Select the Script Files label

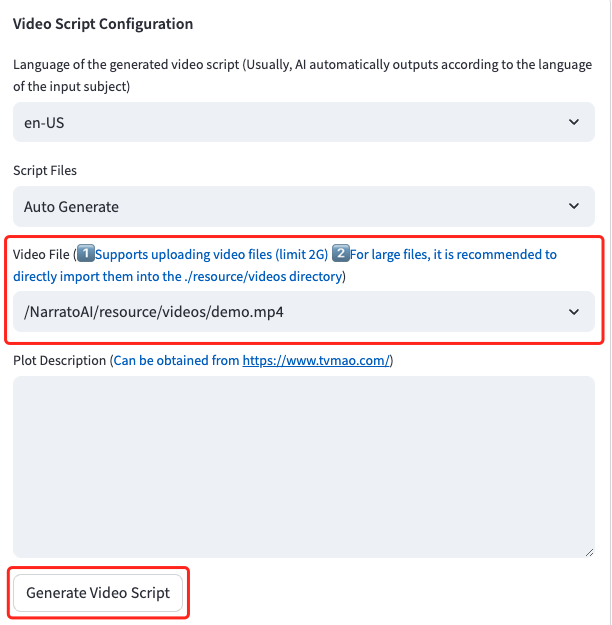[x=45, y=171]
